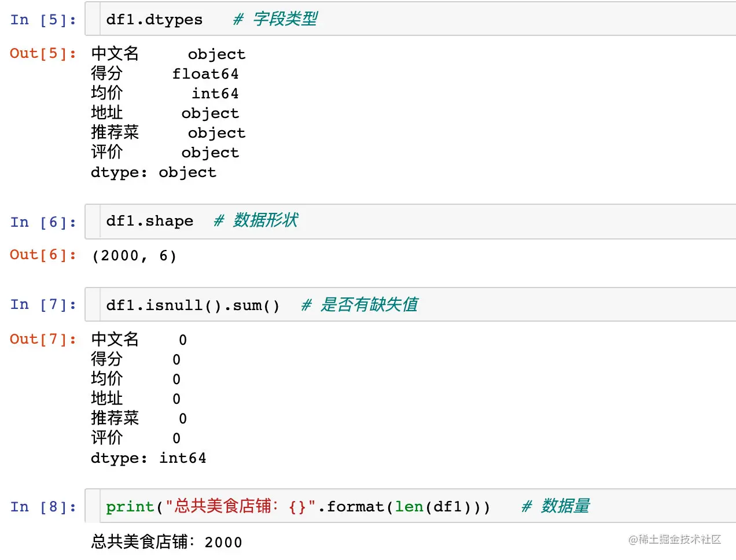Select the In [6] prompt label
Viewport: 736px width, 560px height.
[43, 222]
